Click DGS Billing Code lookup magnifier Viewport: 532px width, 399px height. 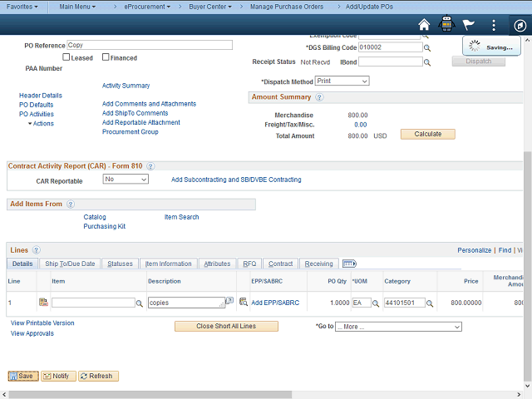click(427, 48)
